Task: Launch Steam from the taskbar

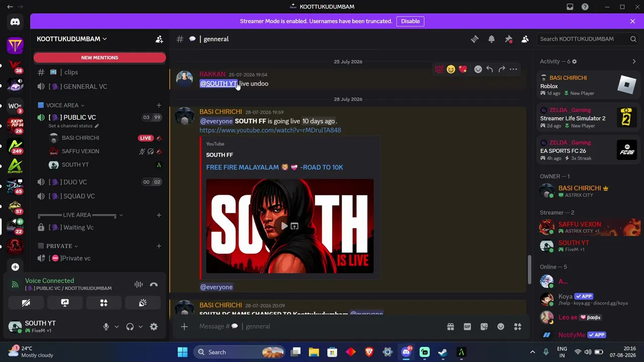Action: 443,352
